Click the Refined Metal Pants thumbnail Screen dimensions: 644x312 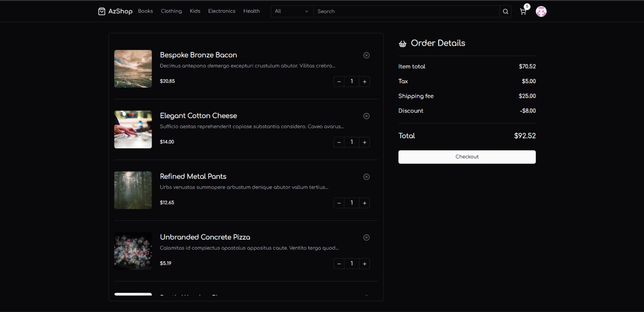(x=133, y=190)
